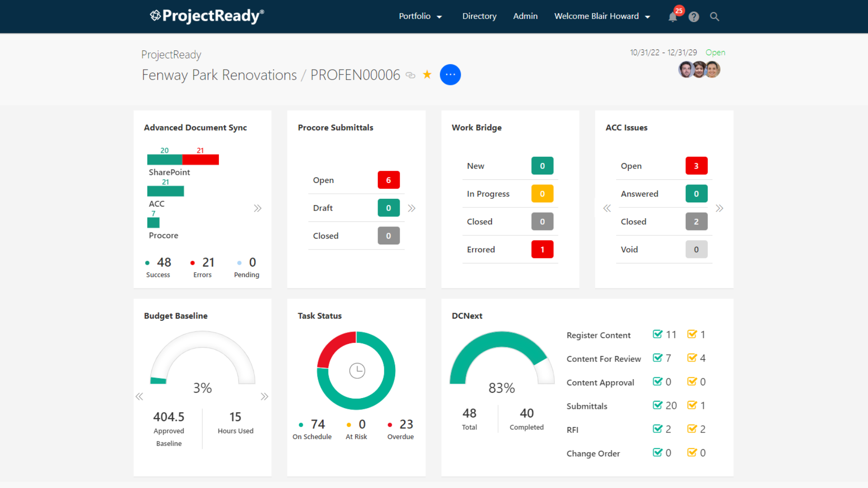Click green checkbox in Submittals row
This screenshot has height=488, width=868.
click(657, 405)
